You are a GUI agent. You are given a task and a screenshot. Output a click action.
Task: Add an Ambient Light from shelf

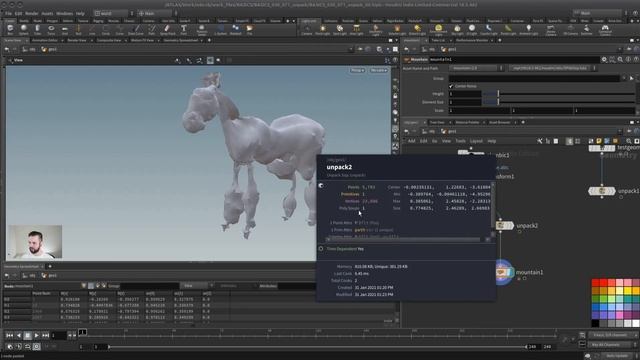tap(529, 29)
